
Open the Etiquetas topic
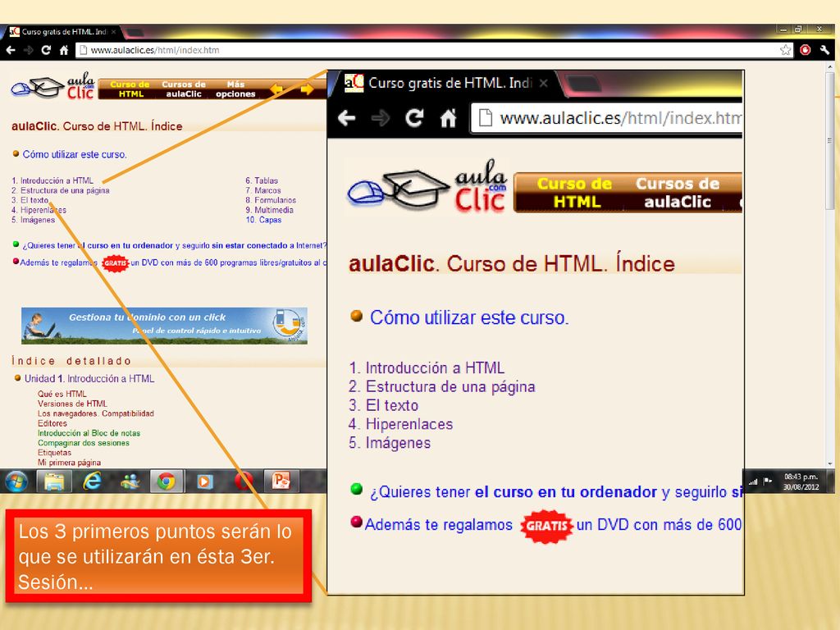click(x=54, y=453)
